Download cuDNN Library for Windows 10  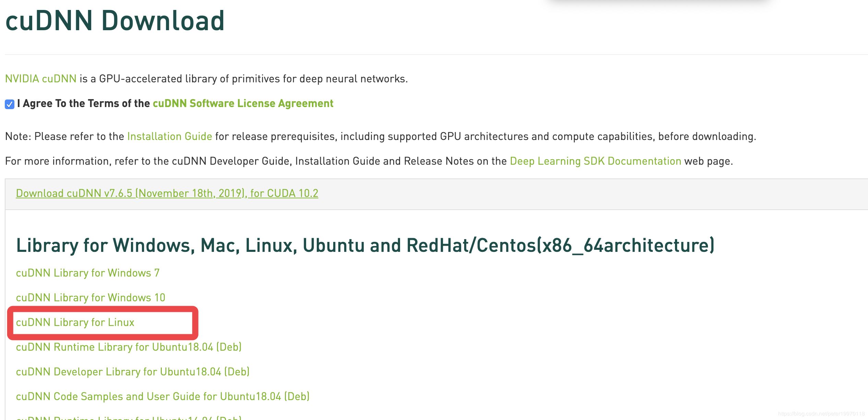91,298
